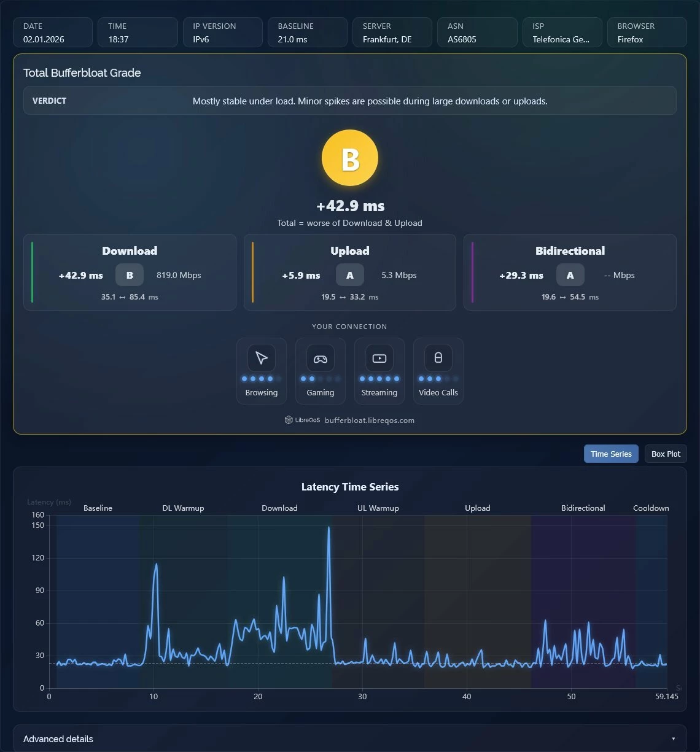
Task: Click the DATE 02.01.2026 card
Action: (53, 32)
